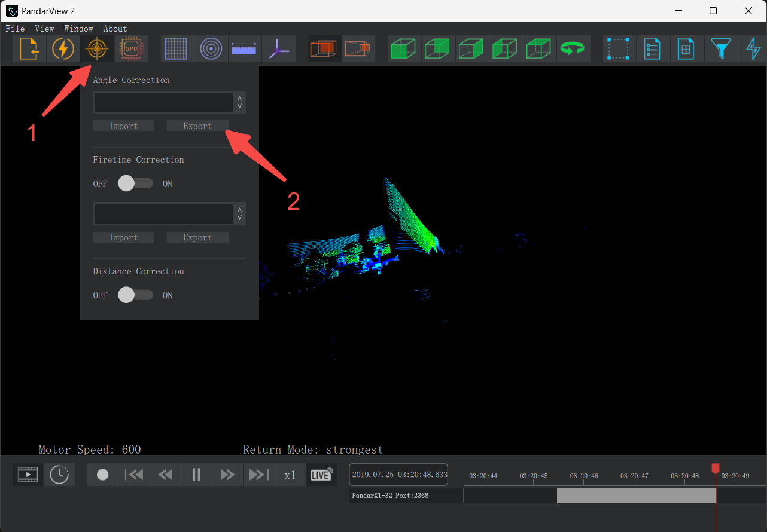Toggle the Distance Correction switch
The width and height of the screenshot is (767, 532).
click(135, 295)
